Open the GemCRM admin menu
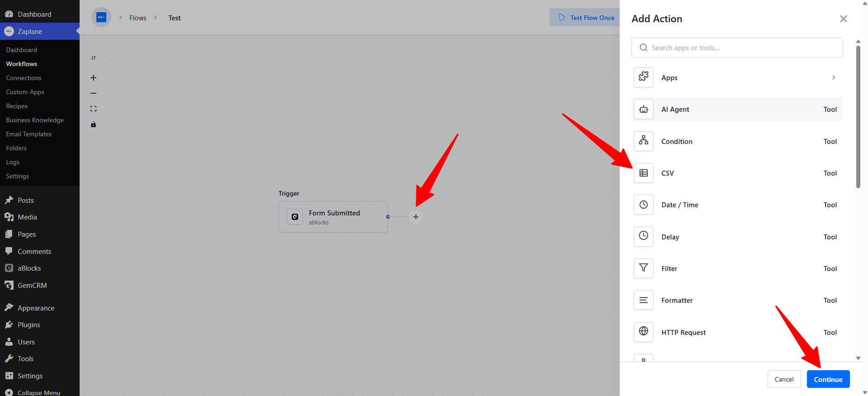This screenshot has width=868, height=396. [32, 286]
